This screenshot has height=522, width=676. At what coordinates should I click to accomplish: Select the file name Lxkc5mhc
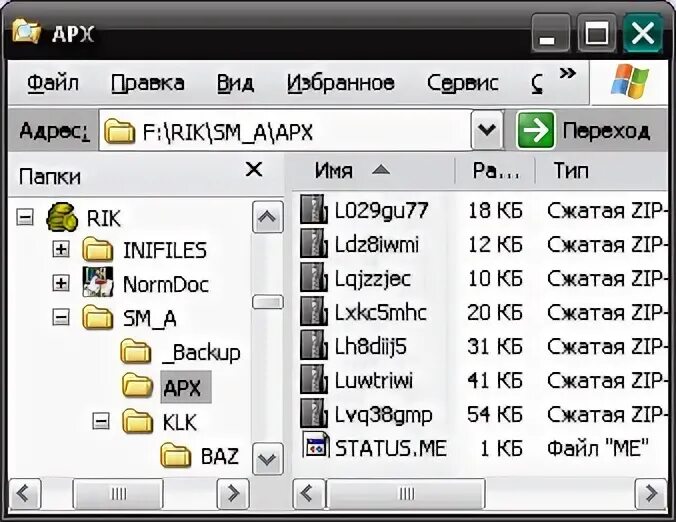pyautogui.click(x=381, y=313)
